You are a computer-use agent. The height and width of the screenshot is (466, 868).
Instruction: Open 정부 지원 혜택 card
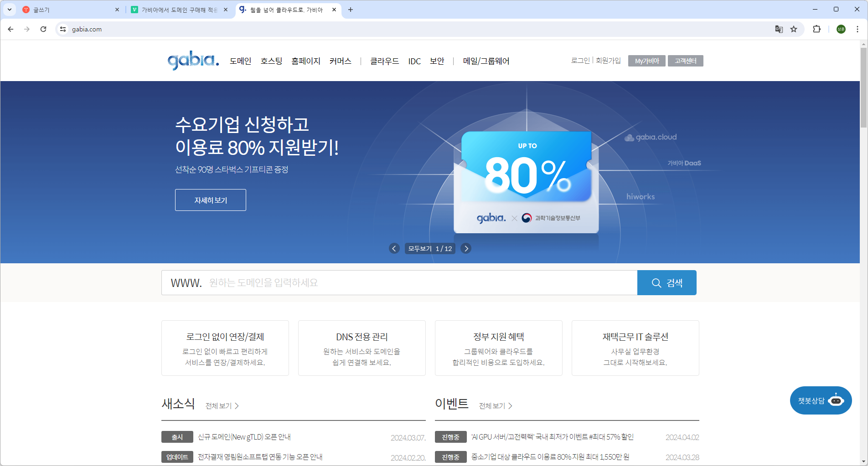coord(499,348)
